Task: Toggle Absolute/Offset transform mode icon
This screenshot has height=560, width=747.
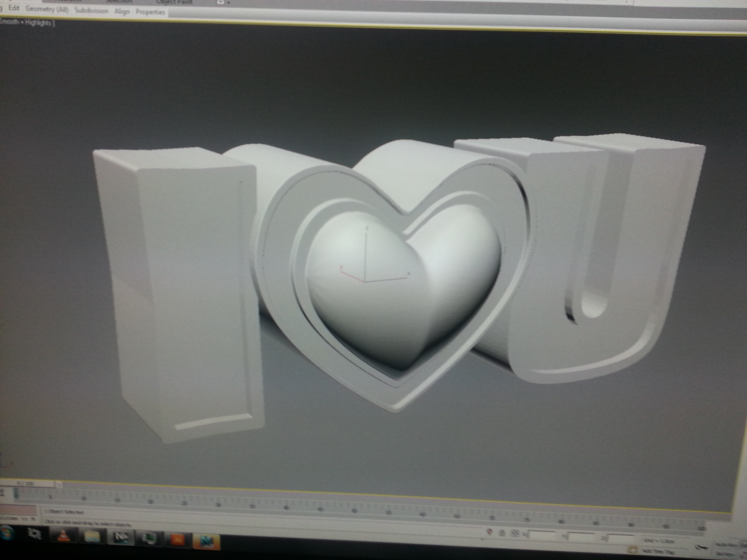Action: (515, 534)
